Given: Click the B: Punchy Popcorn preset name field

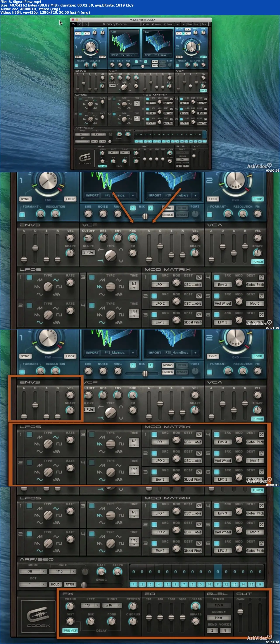Looking at the screenshot, I should tap(115, 24).
